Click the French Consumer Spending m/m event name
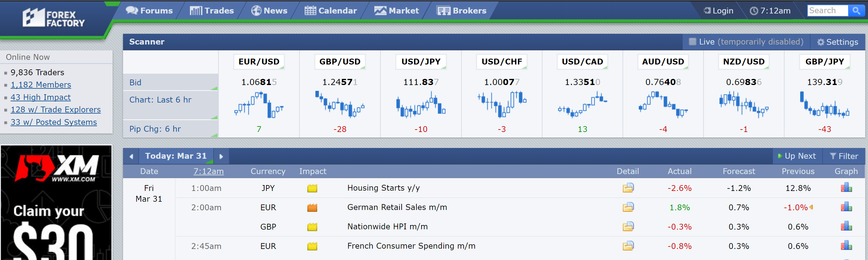The width and height of the screenshot is (868, 260). pos(411,246)
